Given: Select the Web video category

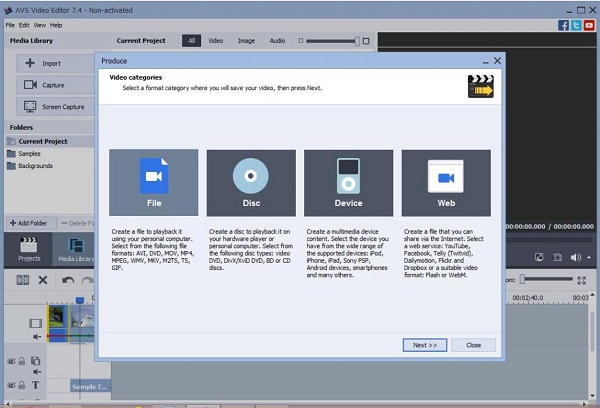Looking at the screenshot, I should pyautogui.click(x=446, y=183).
